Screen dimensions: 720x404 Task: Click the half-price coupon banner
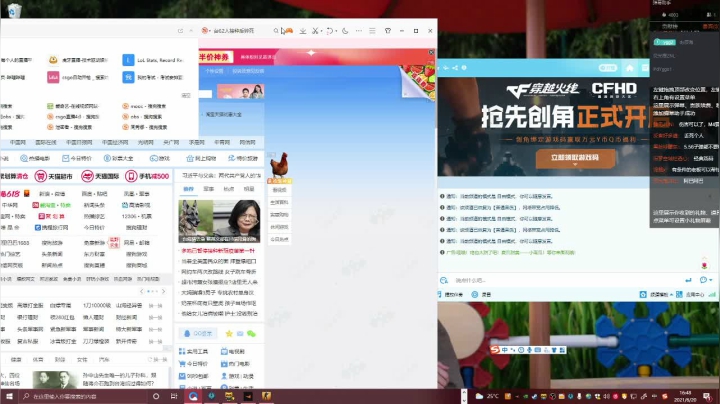coord(214,57)
